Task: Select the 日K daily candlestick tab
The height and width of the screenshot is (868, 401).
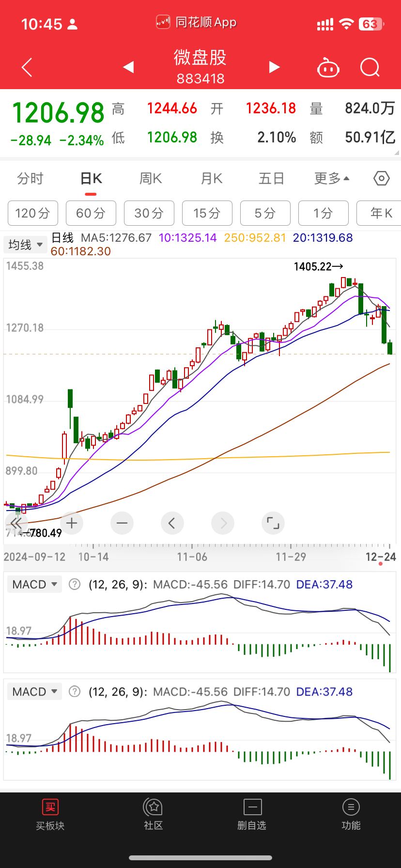Action: pyautogui.click(x=91, y=179)
